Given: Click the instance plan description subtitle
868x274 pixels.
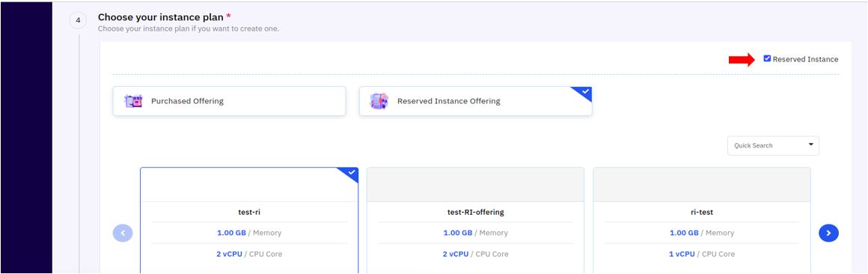Looking at the screenshot, I should tap(189, 28).
